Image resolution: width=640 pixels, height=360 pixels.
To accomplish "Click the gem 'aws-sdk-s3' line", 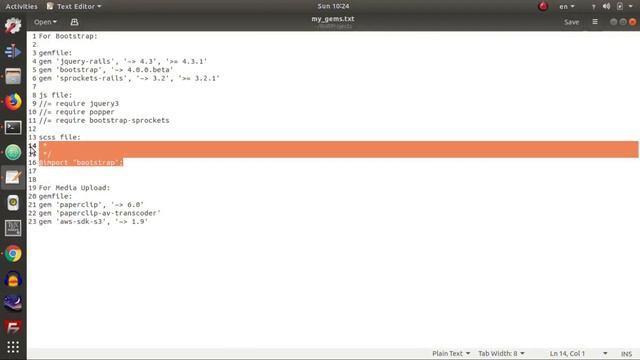I will (93, 221).
